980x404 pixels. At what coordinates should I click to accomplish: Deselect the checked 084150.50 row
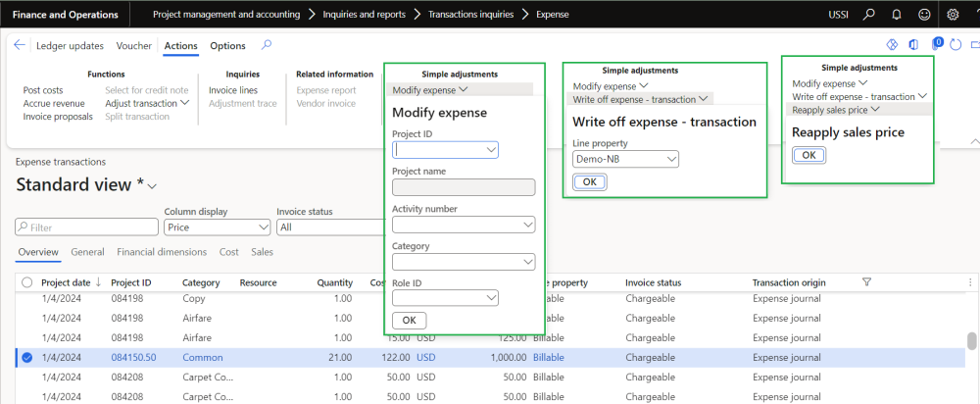[26, 358]
